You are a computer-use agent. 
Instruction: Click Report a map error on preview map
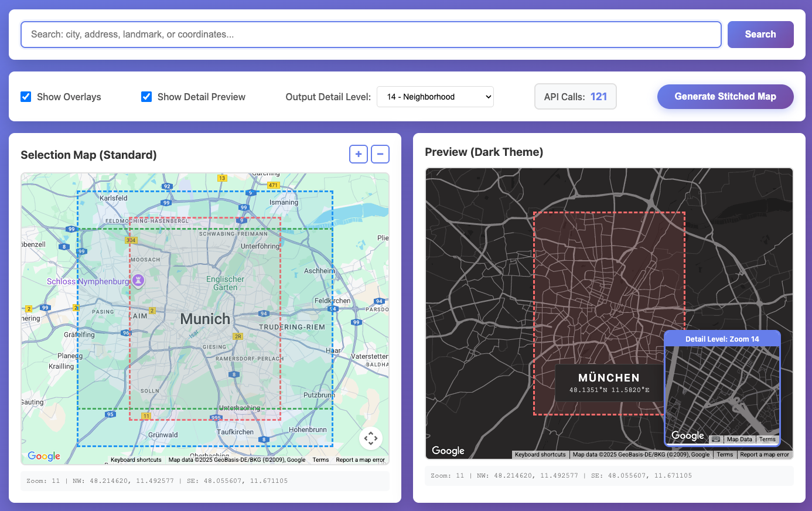[x=765, y=455]
